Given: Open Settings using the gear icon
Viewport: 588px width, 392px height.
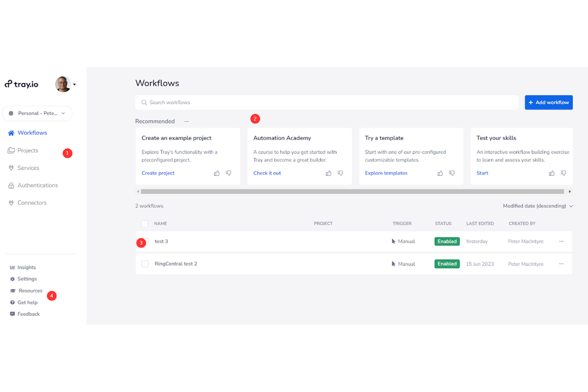Looking at the screenshot, I should pos(12,279).
